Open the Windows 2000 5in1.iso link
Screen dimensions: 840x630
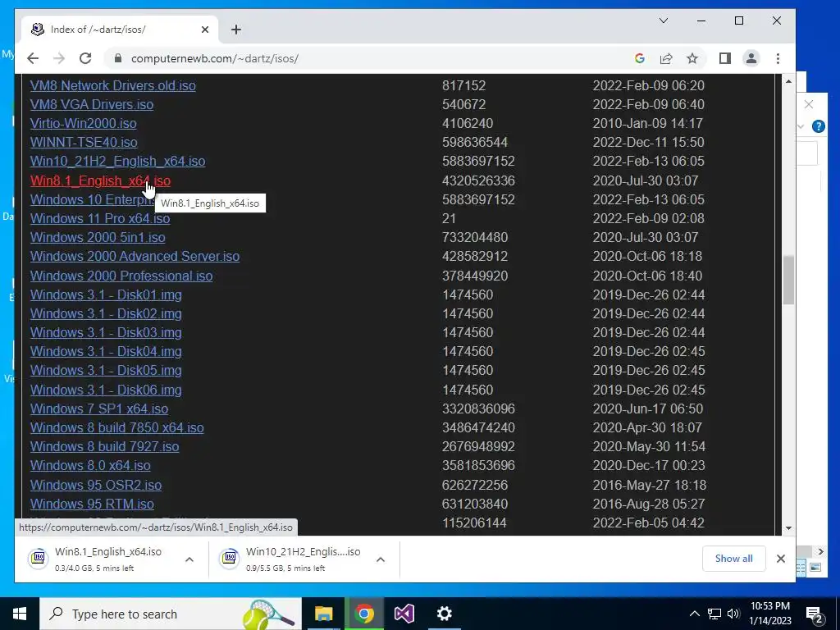98,237
